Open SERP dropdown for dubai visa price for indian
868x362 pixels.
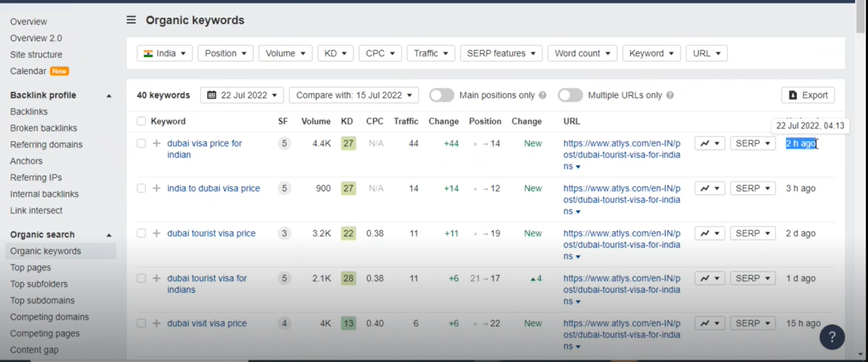pyautogui.click(x=753, y=143)
